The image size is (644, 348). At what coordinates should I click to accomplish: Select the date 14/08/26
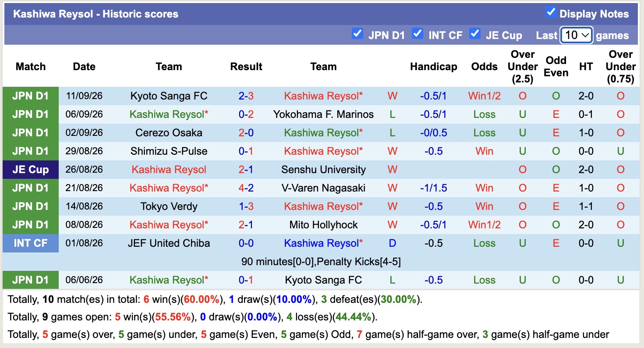84,206
